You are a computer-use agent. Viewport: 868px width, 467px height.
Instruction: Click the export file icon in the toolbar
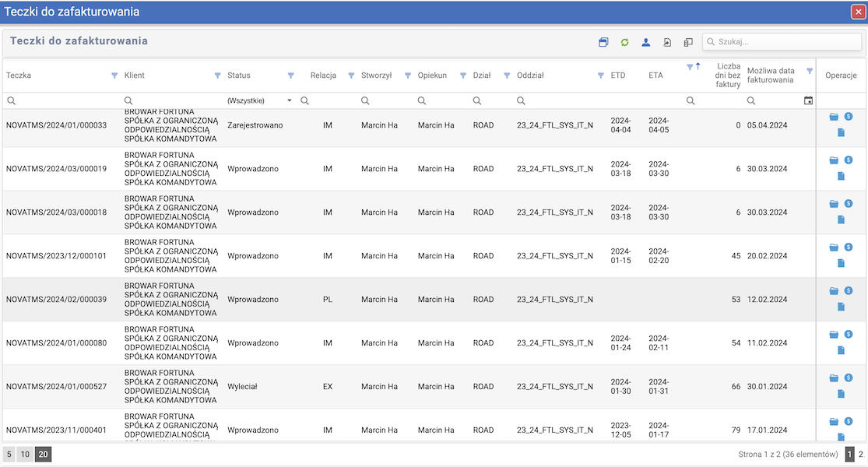coord(667,43)
